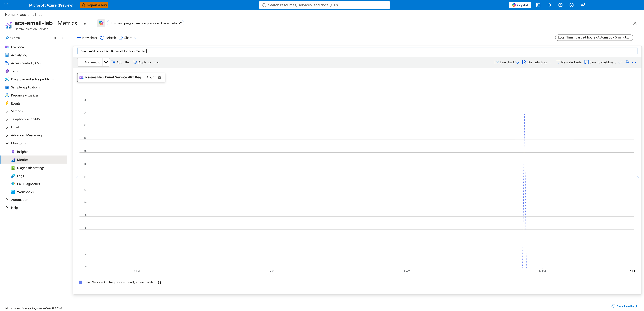Image resolution: width=644 pixels, height=311 pixels.
Task: Open chart settings gear
Action: [x=627, y=62]
